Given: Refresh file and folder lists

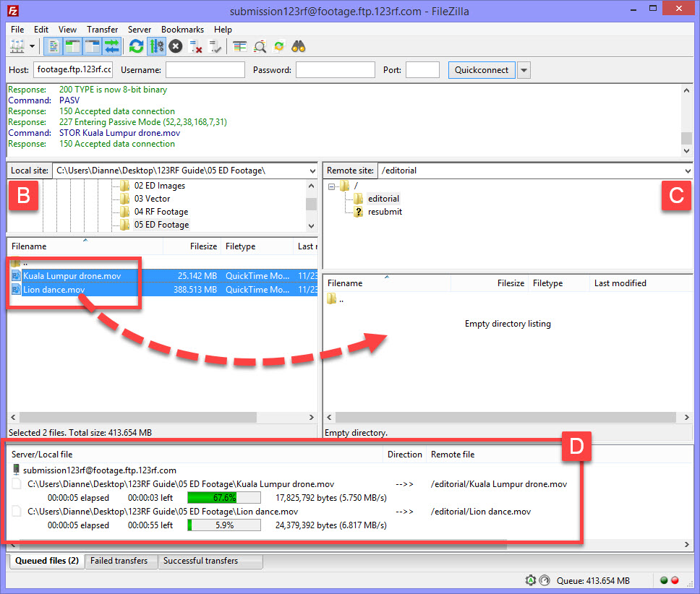Looking at the screenshot, I should pyautogui.click(x=136, y=46).
